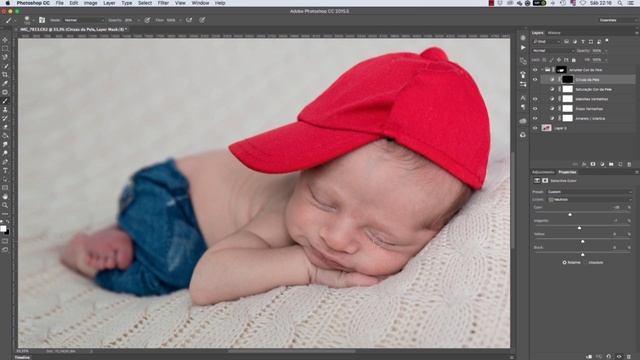This screenshot has width=640, height=360.
Task: Select the Cinzas da Pele layer name
Action: coord(588,80)
